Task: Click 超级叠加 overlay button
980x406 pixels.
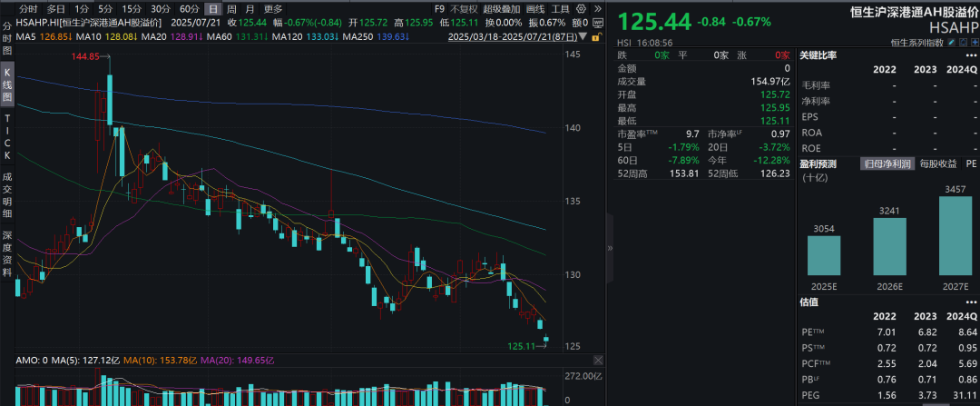Action: click(501, 9)
